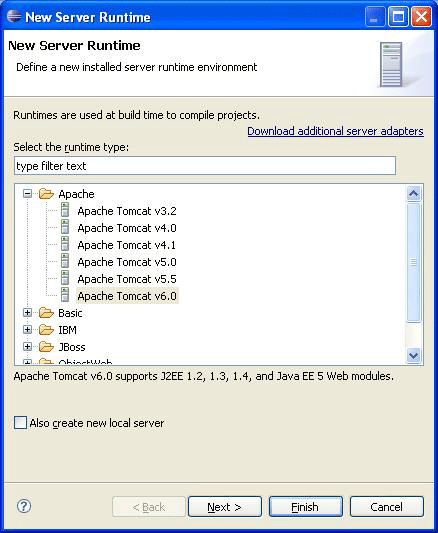
Task: Click the runtime list scrollbar down arrow
Action: [x=414, y=356]
